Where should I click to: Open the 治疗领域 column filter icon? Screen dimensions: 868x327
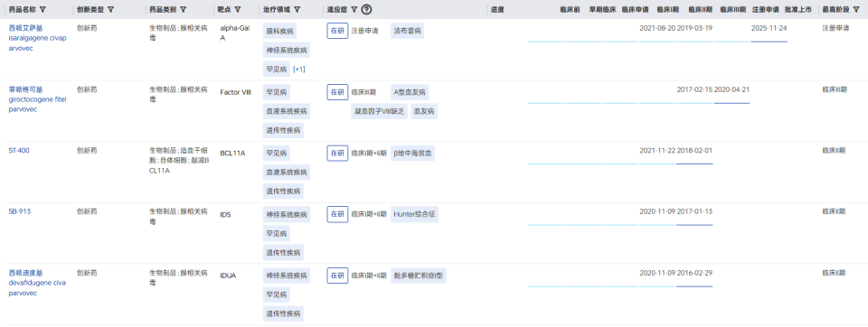click(x=297, y=9)
